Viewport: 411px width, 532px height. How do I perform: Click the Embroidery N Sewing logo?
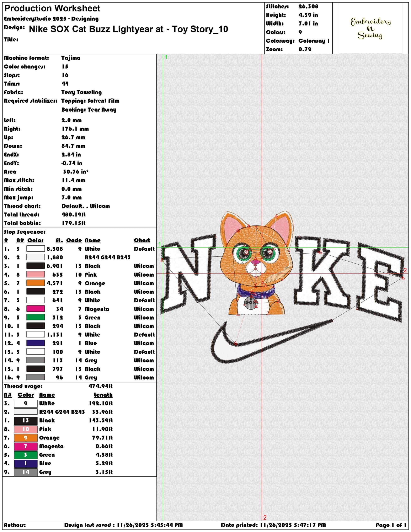click(x=370, y=28)
